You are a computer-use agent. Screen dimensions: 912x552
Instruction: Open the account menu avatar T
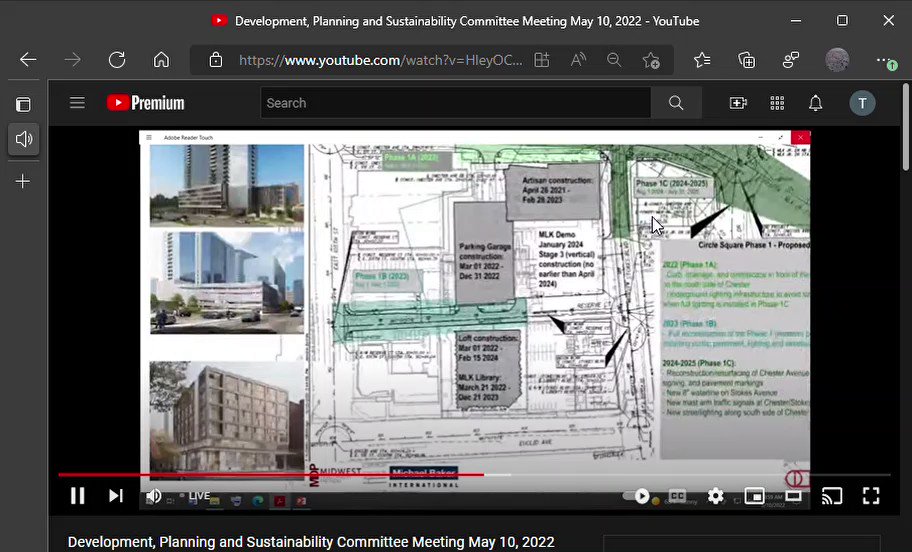862,103
